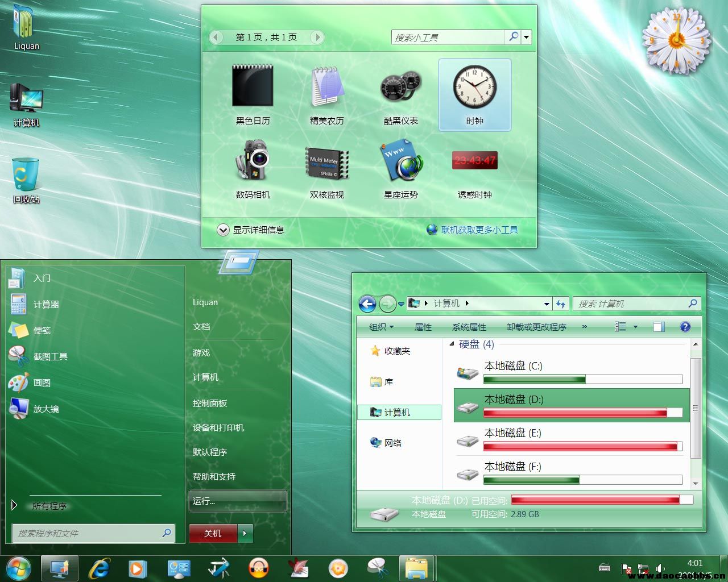Select the 诱惑时钟 digital clock gadget
The image size is (728, 582).
[475, 160]
